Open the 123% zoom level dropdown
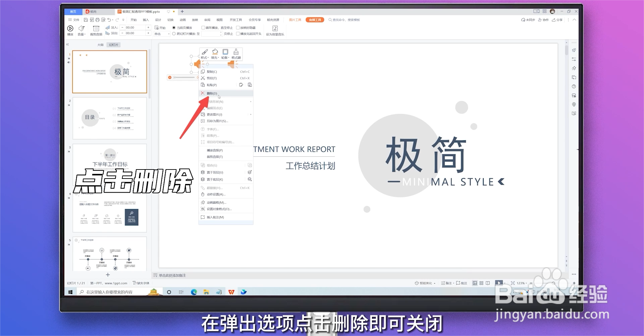This screenshot has height=336, width=644. click(522, 283)
